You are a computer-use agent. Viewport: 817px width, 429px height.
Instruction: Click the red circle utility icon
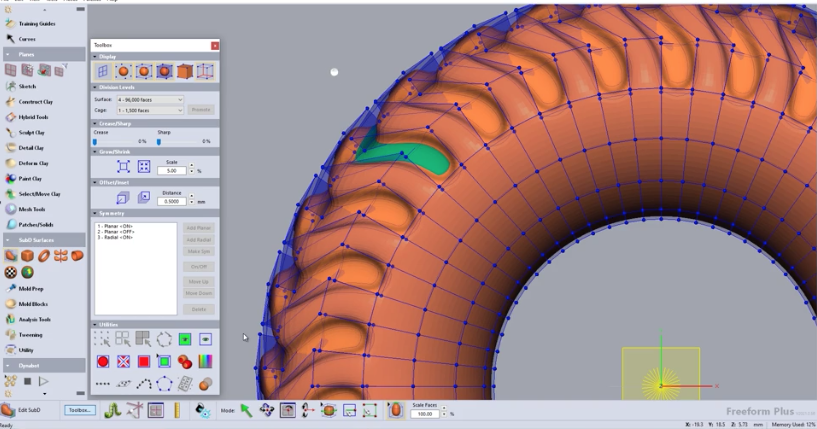pyautogui.click(x=103, y=361)
